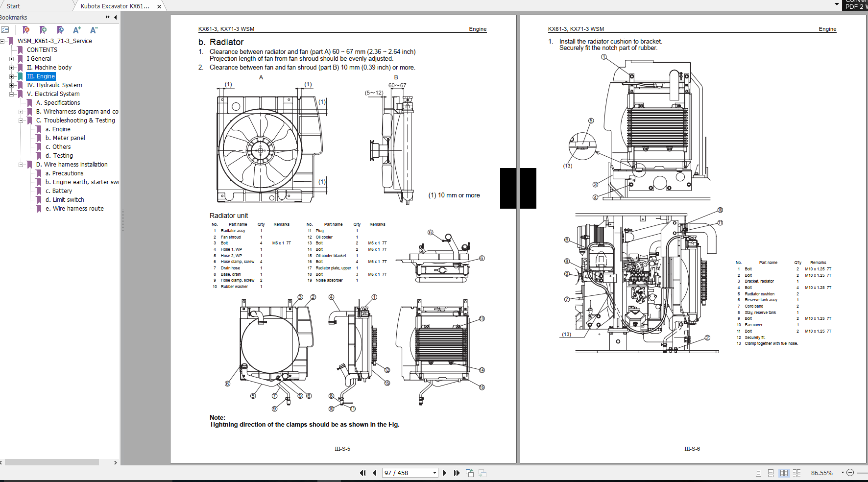This screenshot has width=868, height=482.
Task: Increase bookmark text size with A+ icon
Action: [76, 29]
